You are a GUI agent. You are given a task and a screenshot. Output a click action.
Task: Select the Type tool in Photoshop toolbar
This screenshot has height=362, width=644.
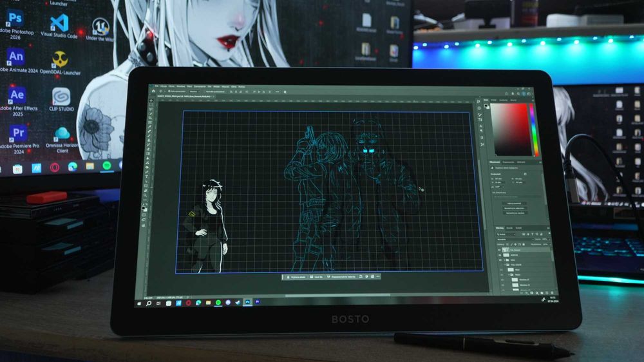[x=146, y=176]
